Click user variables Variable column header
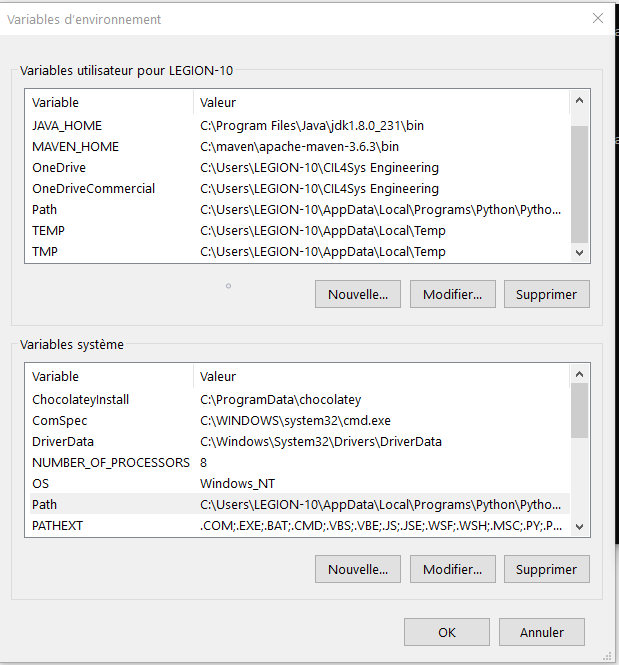 111,102
